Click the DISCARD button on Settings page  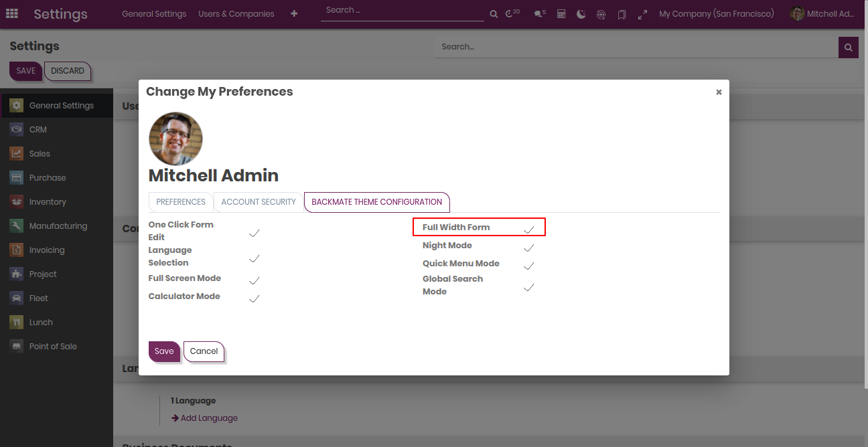click(68, 71)
